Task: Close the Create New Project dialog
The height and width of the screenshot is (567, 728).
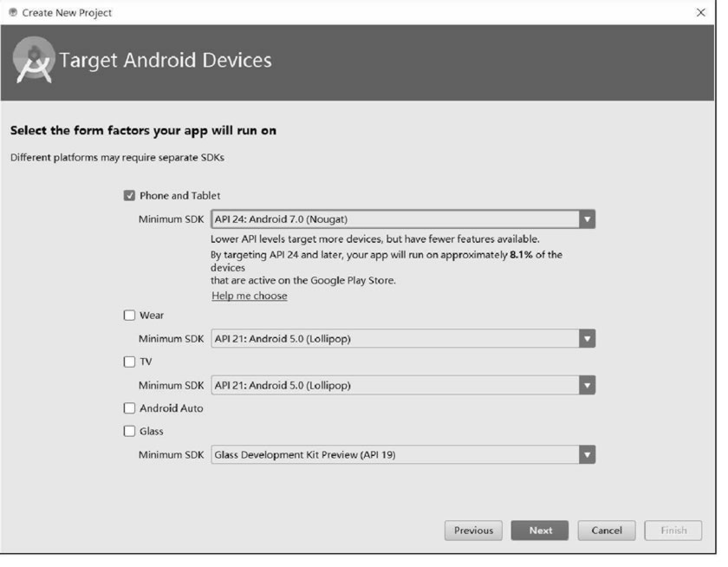Action: pyautogui.click(x=700, y=12)
